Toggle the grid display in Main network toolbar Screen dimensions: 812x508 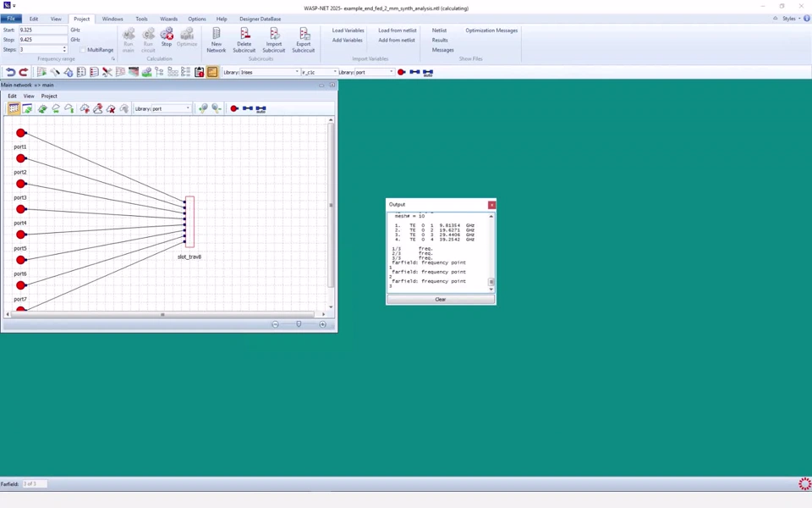tap(14, 108)
